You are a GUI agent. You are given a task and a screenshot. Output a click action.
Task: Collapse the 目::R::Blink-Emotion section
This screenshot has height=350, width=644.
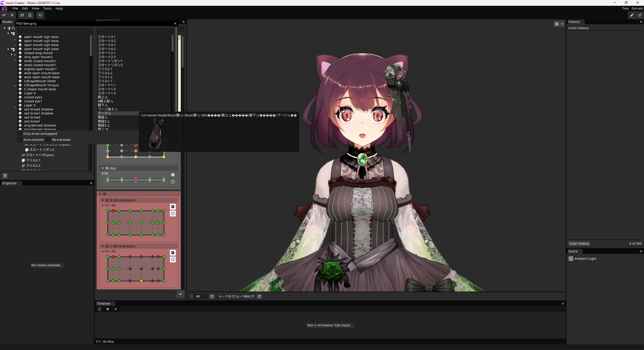click(103, 200)
